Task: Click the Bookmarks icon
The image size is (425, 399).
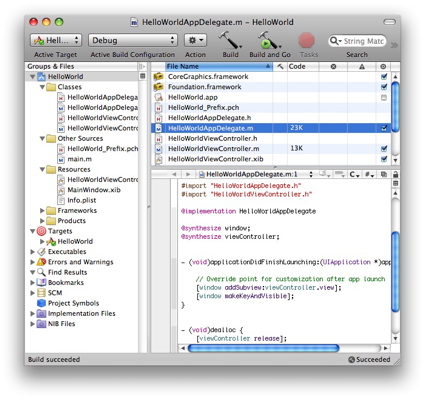Action: coord(41,283)
